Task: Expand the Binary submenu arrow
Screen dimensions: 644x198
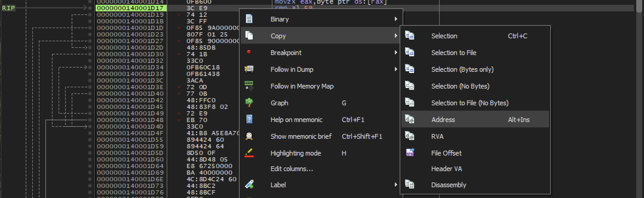Action: (x=396, y=19)
